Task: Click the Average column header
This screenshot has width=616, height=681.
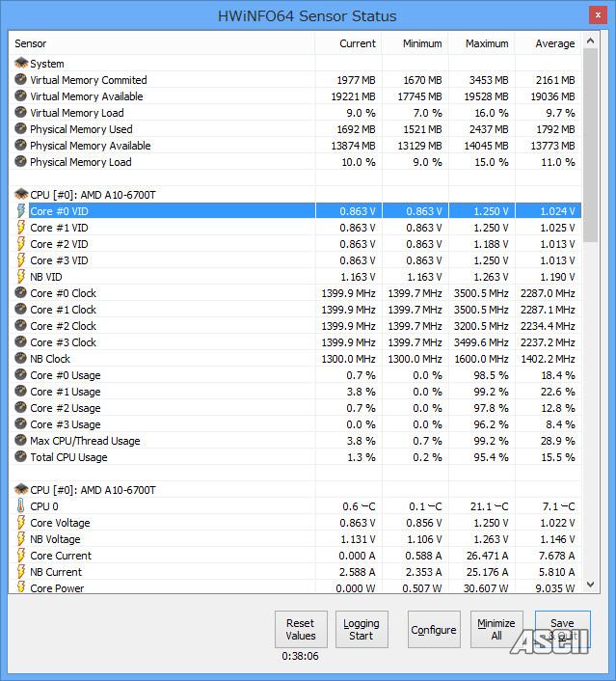Action: click(x=548, y=43)
